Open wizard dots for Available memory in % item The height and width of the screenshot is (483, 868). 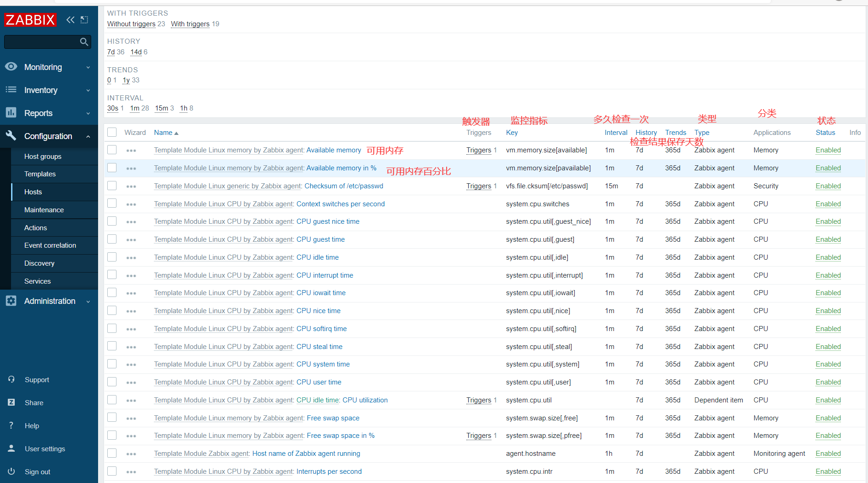131,169
